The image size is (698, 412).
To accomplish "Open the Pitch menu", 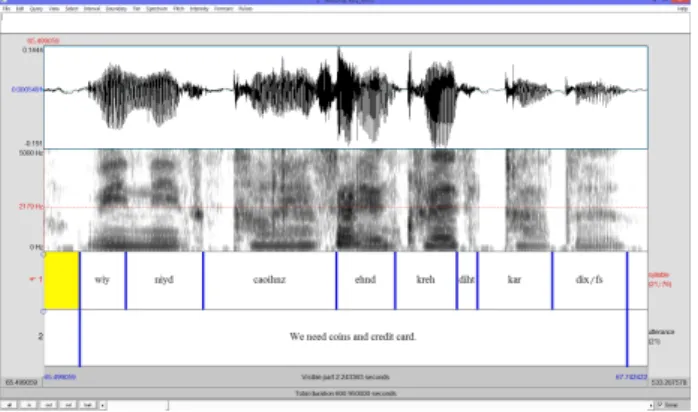I will [179, 8].
